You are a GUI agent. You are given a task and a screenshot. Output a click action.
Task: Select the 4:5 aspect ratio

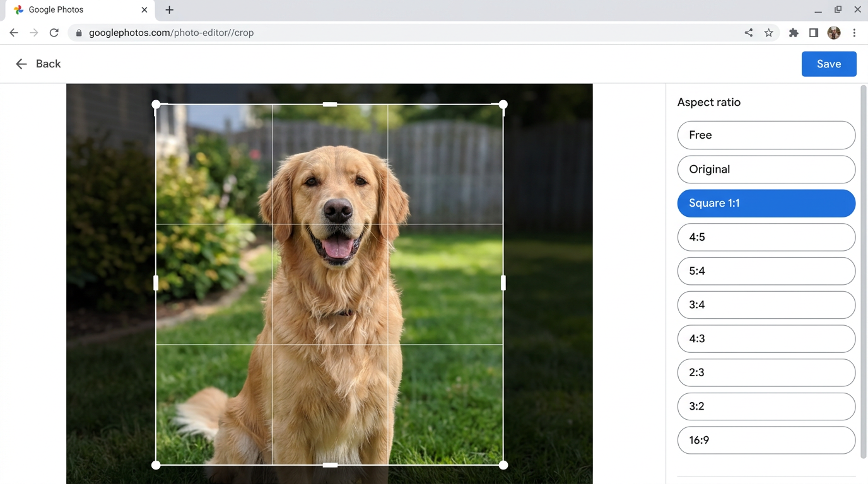point(766,237)
